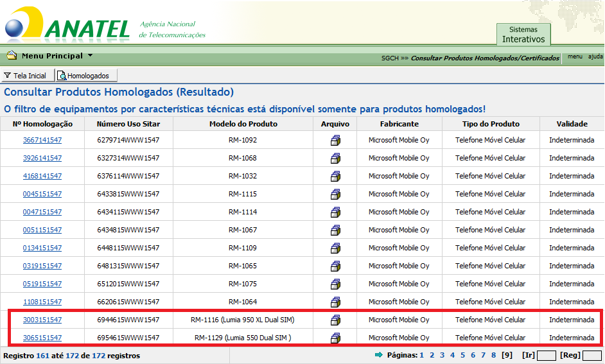Open file icon for RM-1065 row
This screenshot has height=364, width=605.
pos(335,266)
